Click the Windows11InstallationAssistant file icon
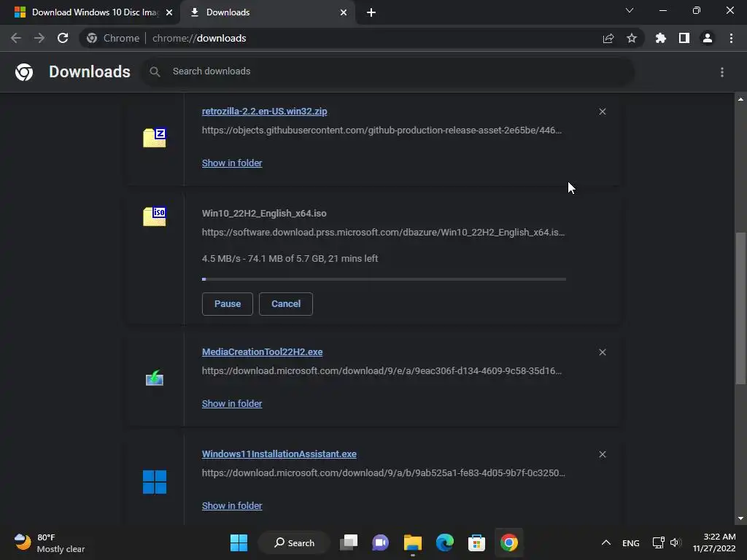 (155, 482)
